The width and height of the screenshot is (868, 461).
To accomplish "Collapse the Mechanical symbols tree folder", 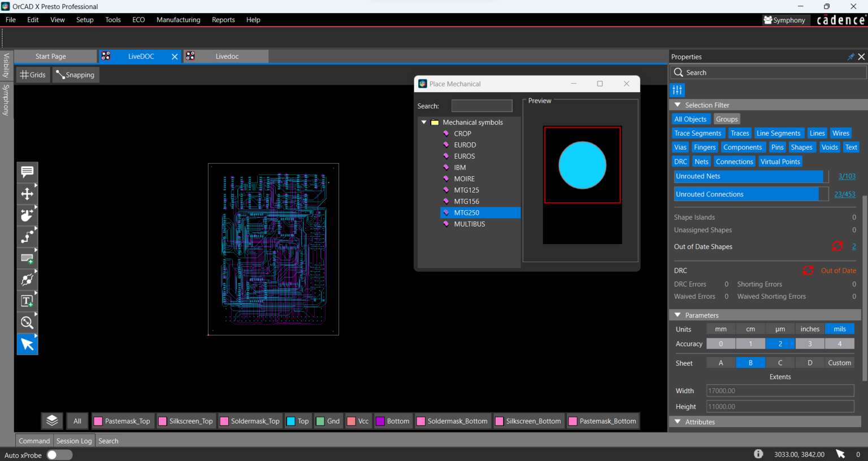I will pyautogui.click(x=424, y=122).
